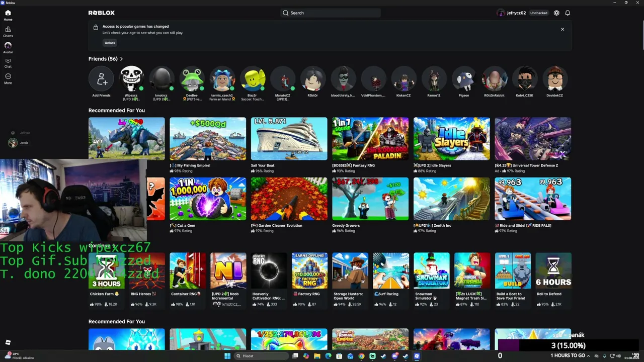Image resolution: width=644 pixels, height=362 pixels.
Task: Open the Greedy Growers game thumbnail
Action: point(370,199)
